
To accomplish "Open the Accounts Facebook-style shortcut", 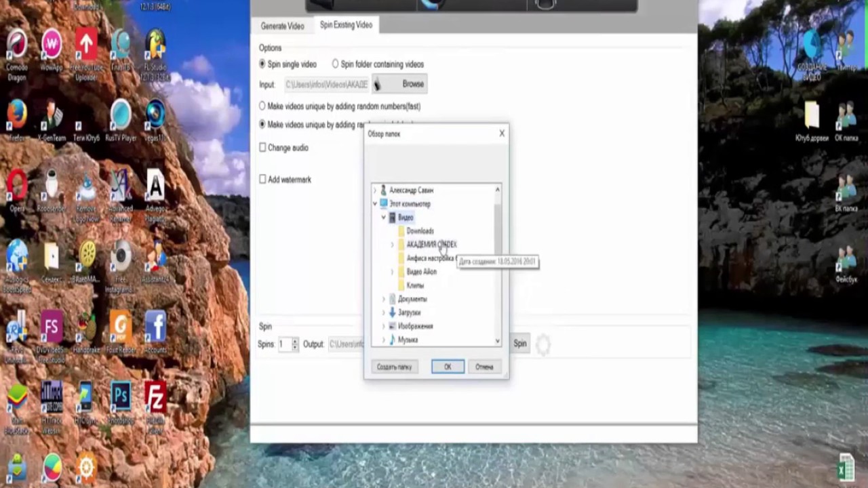I will point(155,329).
